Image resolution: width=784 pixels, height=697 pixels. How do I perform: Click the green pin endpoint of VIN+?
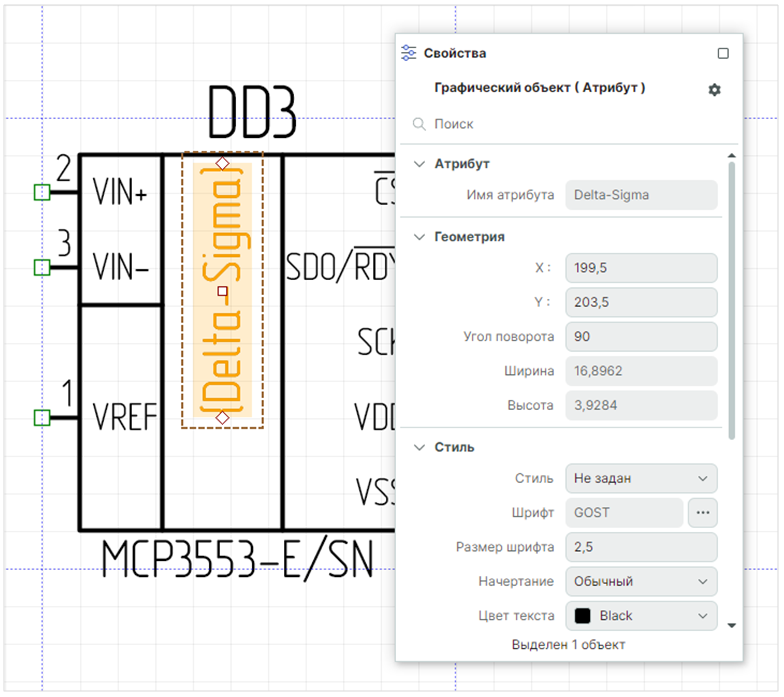tap(41, 192)
